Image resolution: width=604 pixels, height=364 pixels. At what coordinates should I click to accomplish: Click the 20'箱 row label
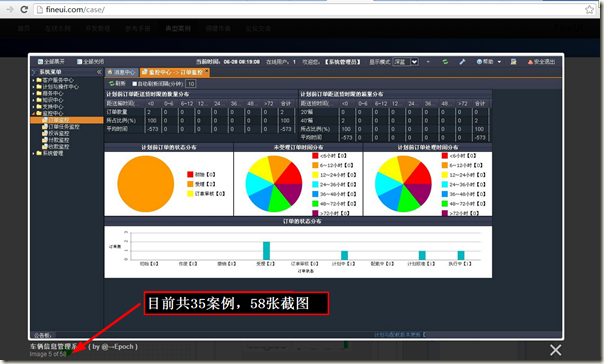point(307,112)
